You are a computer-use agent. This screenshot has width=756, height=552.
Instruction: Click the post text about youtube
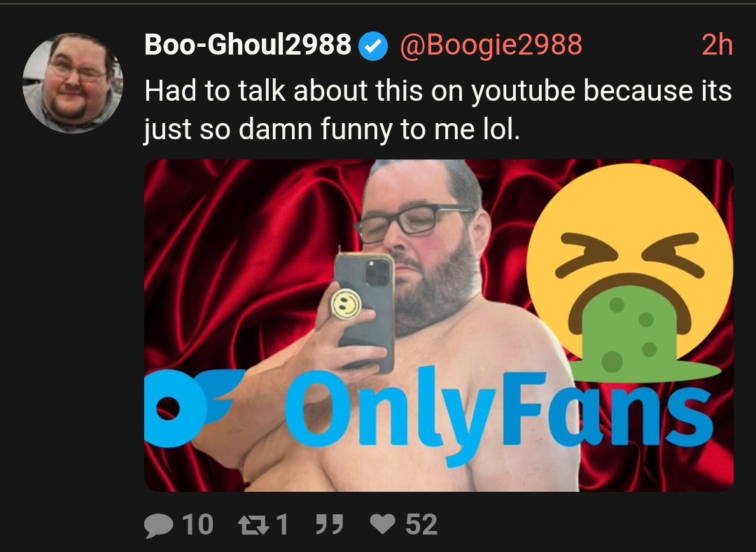click(437, 110)
